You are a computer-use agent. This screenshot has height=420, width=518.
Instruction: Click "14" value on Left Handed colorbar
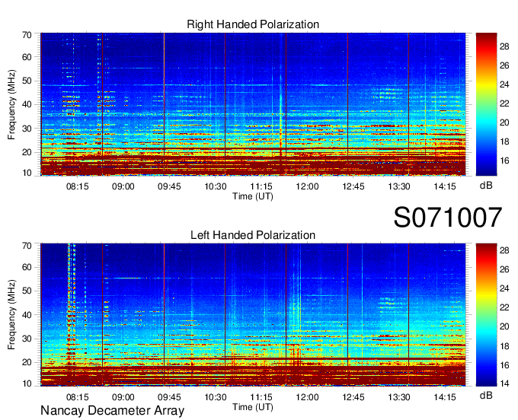pos(504,383)
